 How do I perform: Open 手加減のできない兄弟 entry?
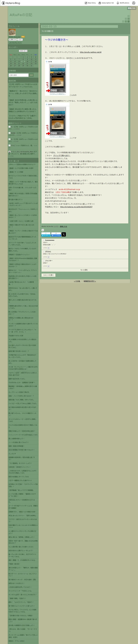tap(16, 336)
